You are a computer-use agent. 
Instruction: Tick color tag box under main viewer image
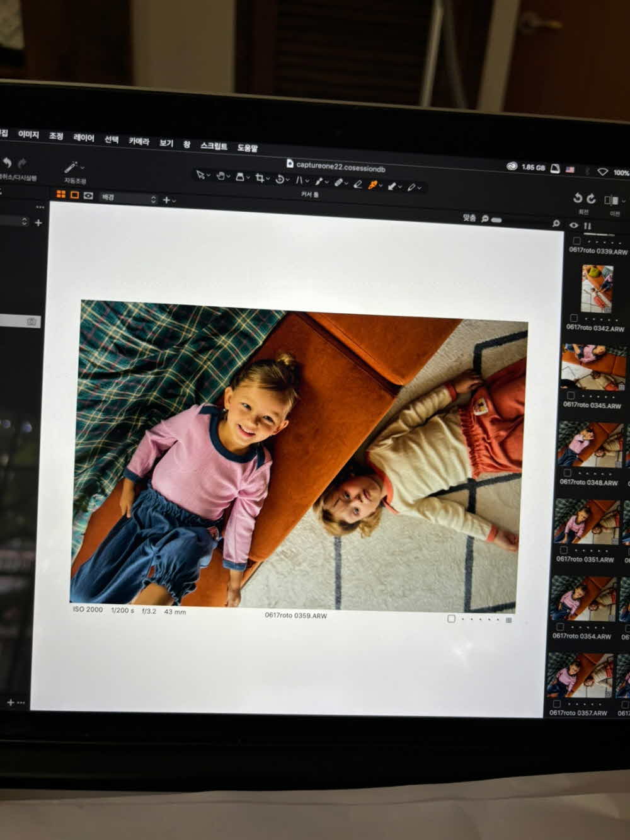451,619
